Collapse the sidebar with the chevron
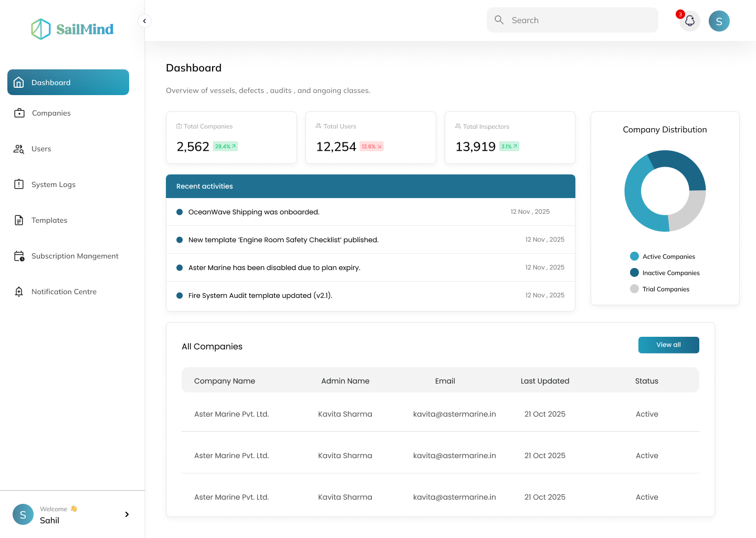 pyautogui.click(x=144, y=20)
